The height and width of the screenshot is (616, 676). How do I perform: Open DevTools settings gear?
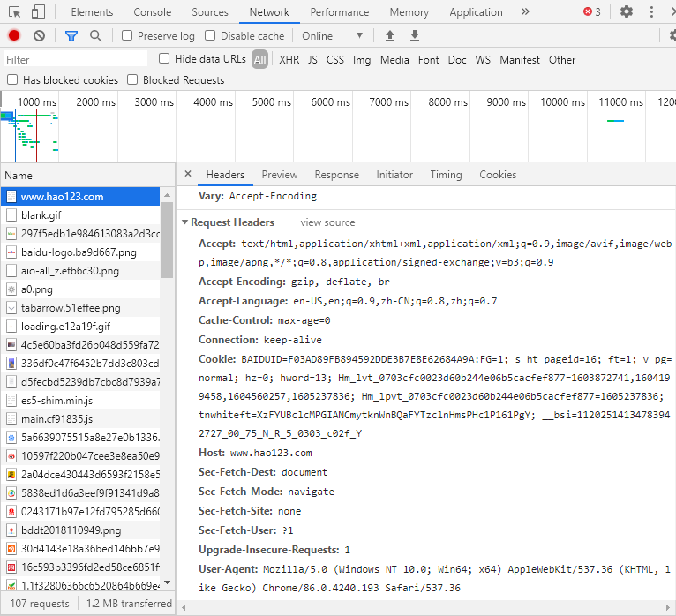coord(627,11)
